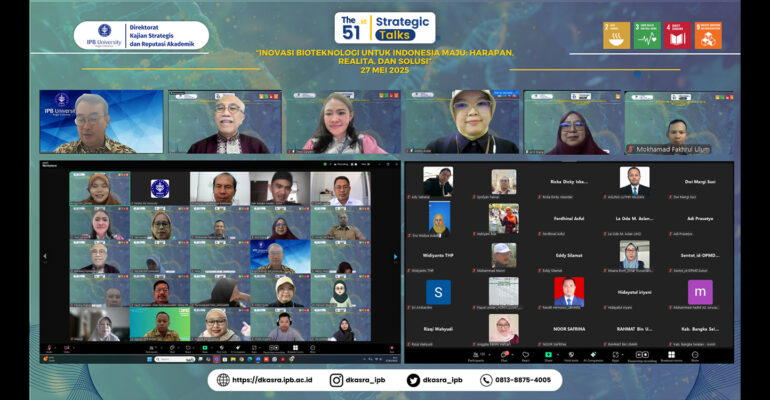Select Mokhamad Fakhrul Ulum speaker video
Image resolution: width=770 pixels, height=400 pixels.
click(678, 122)
